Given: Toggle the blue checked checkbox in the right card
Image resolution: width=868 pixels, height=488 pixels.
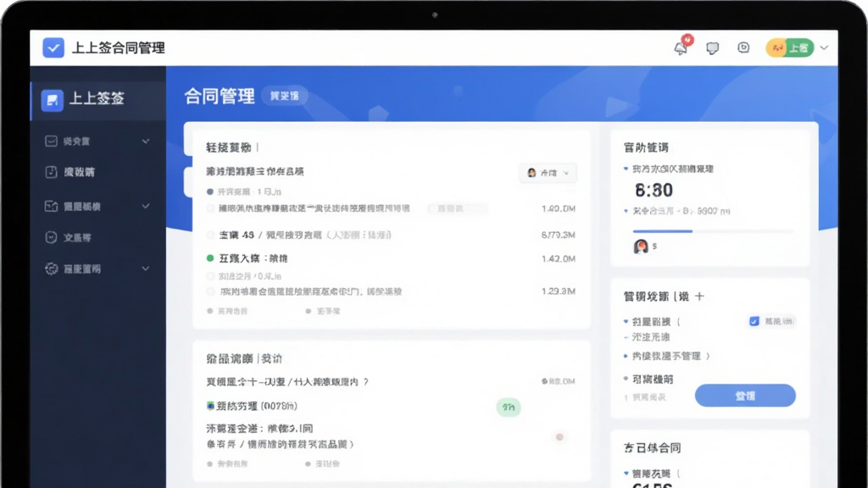Looking at the screenshot, I should click(754, 321).
